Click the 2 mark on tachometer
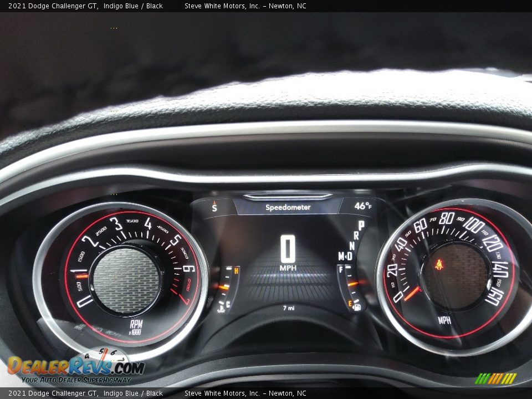 click(x=90, y=241)
